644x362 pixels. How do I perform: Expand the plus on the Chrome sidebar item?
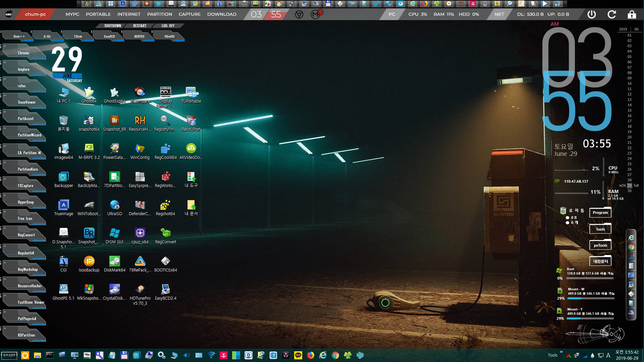coord(5,46)
